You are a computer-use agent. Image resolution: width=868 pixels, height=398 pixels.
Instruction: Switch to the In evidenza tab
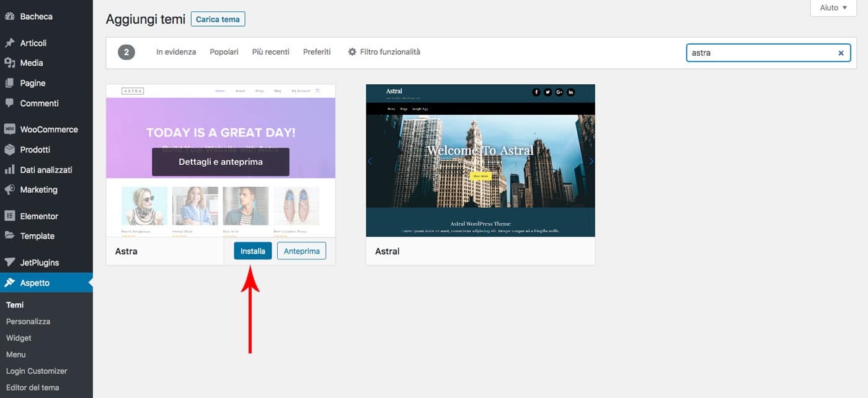point(176,52)
